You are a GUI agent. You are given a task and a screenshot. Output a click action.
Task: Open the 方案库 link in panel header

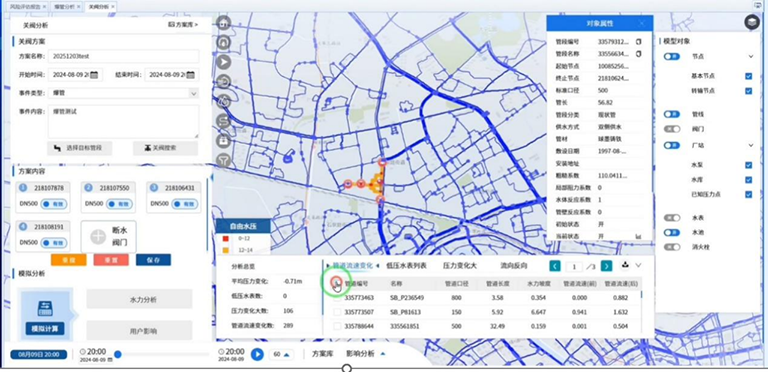click(x=183, y=24)
